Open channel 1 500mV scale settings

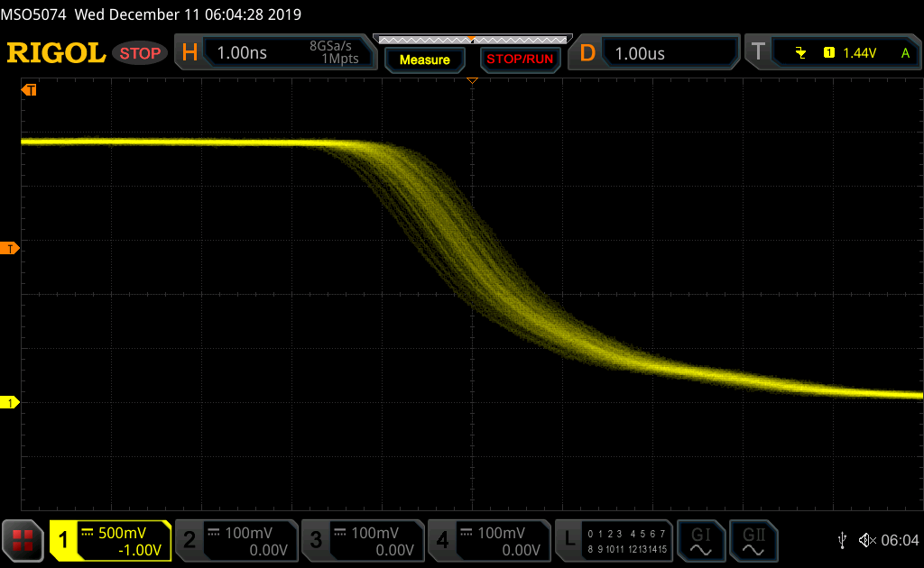(x=122, y=533)
